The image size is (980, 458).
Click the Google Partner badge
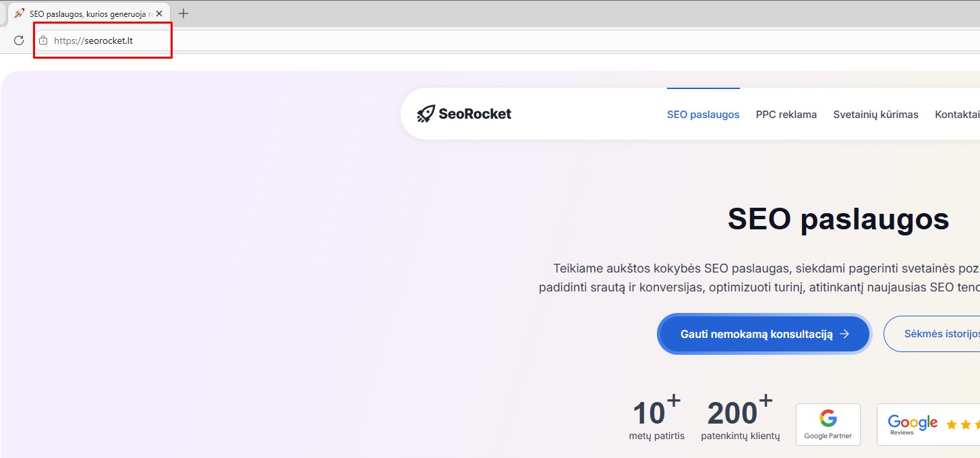[828, 424]
